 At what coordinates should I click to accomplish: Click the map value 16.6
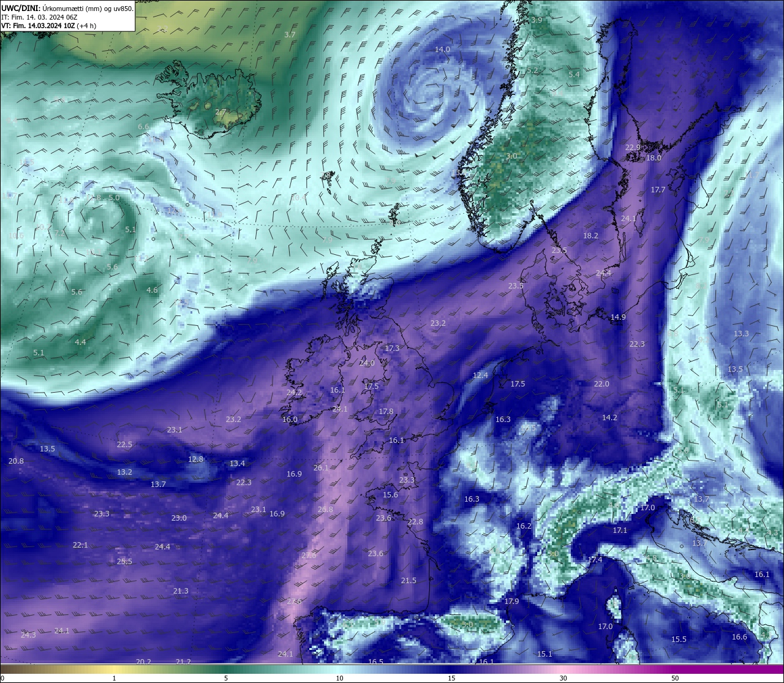pos(739,636)
